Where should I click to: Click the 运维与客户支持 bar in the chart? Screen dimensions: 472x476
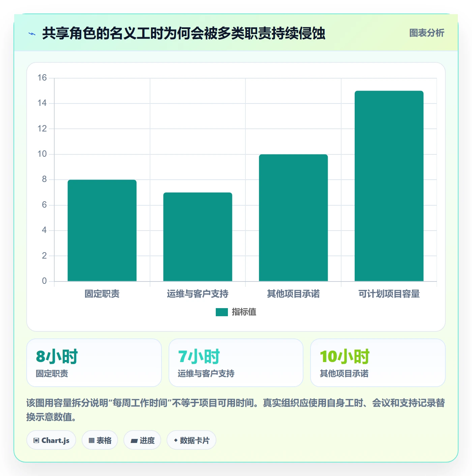[198, 237]
